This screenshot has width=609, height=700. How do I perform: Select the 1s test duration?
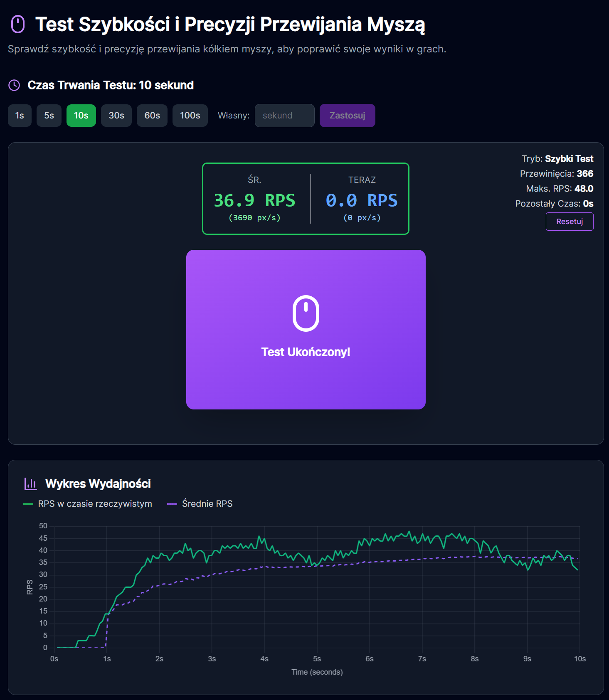20,116
